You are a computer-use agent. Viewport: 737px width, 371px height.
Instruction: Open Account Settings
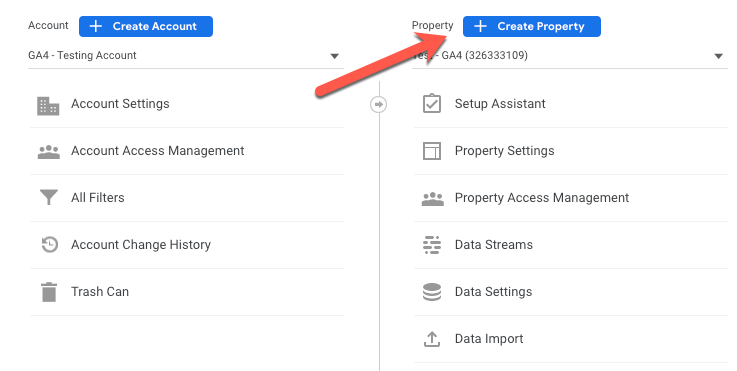187,104
